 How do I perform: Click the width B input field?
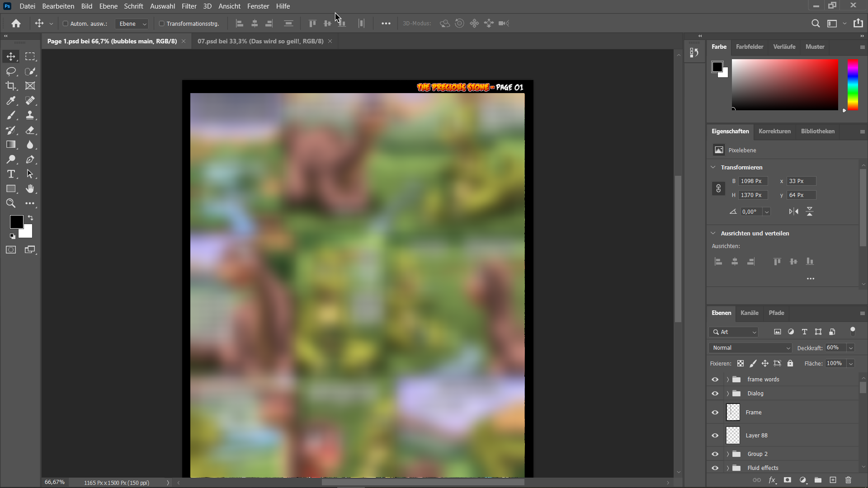pyautogui.click(x=753, y=181)
